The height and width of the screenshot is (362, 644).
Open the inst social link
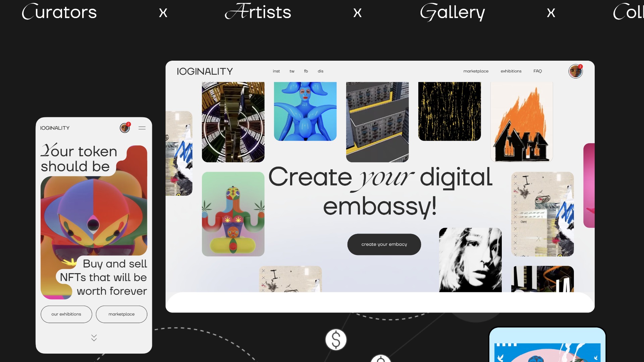tap(276, 71)
